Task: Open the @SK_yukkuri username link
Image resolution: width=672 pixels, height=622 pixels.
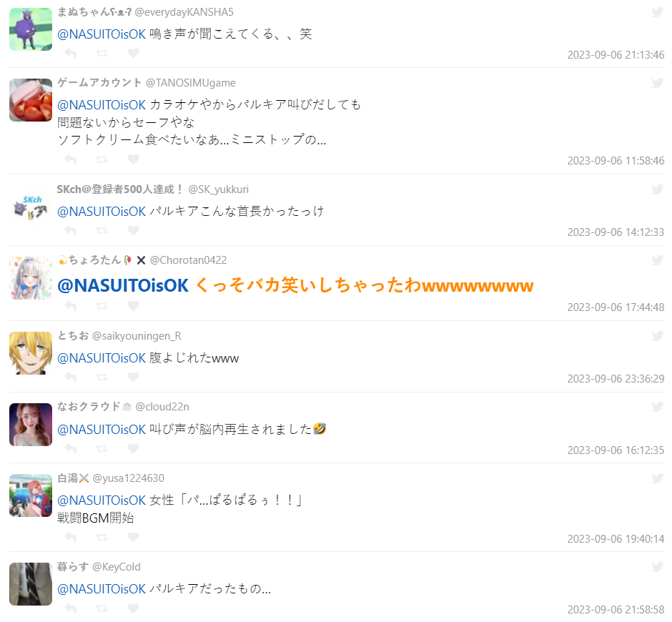Action: (219, 189)
